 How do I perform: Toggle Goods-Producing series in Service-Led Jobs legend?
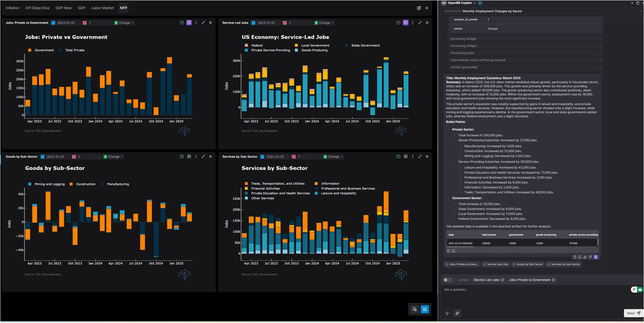pyautogui.click(x=311, y=50)
